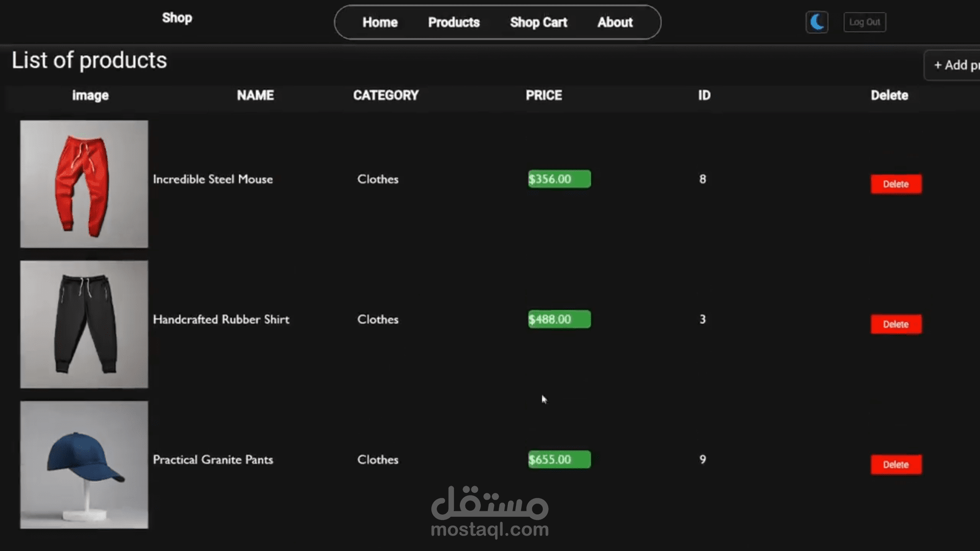Delete the Practical Granite Pants product

[896, 465]
